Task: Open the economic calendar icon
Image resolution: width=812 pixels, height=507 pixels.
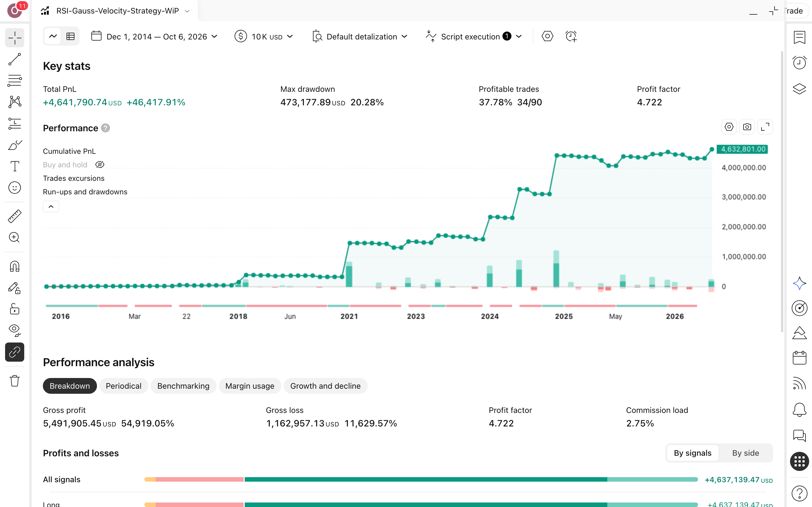Action: tap(799, 358)
